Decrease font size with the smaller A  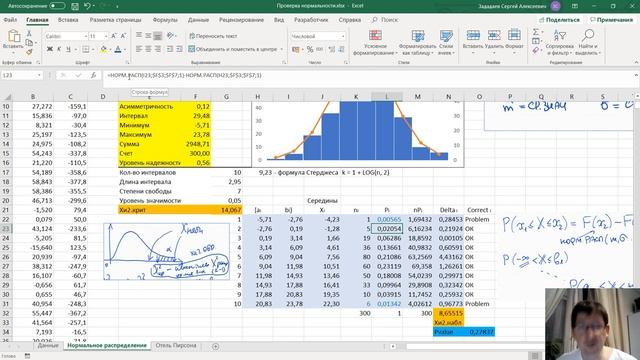[x=123, y=36]
